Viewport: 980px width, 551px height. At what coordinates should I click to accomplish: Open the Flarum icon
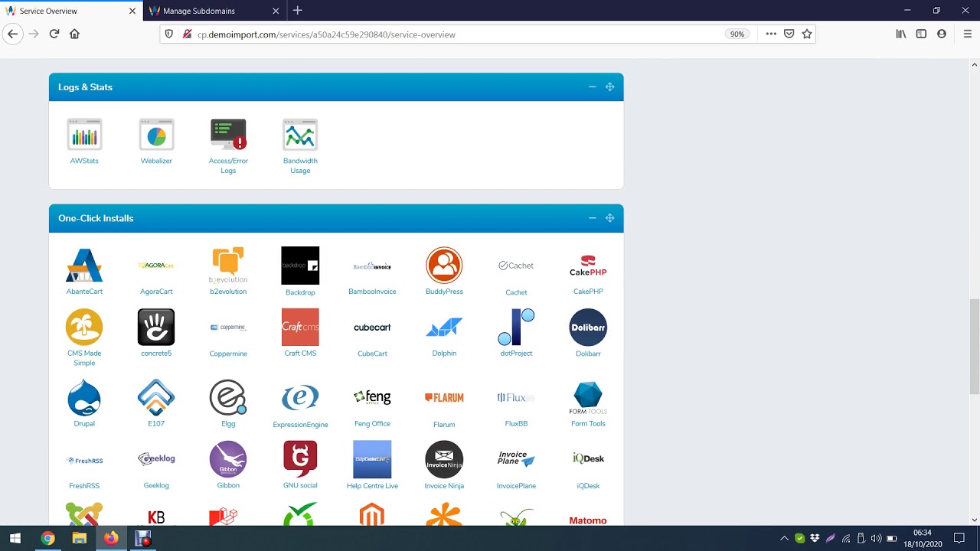[x=444, y=398]
